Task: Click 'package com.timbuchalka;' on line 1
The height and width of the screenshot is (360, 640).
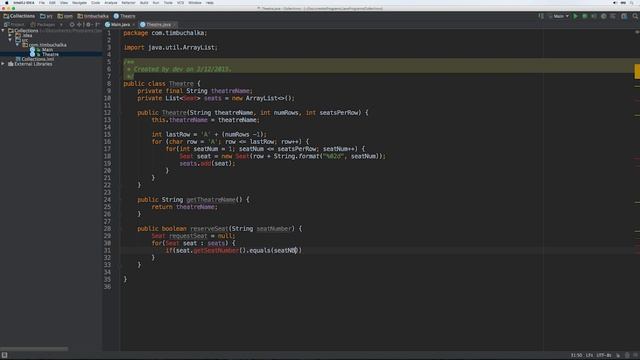Action: [x=165, y=33]
